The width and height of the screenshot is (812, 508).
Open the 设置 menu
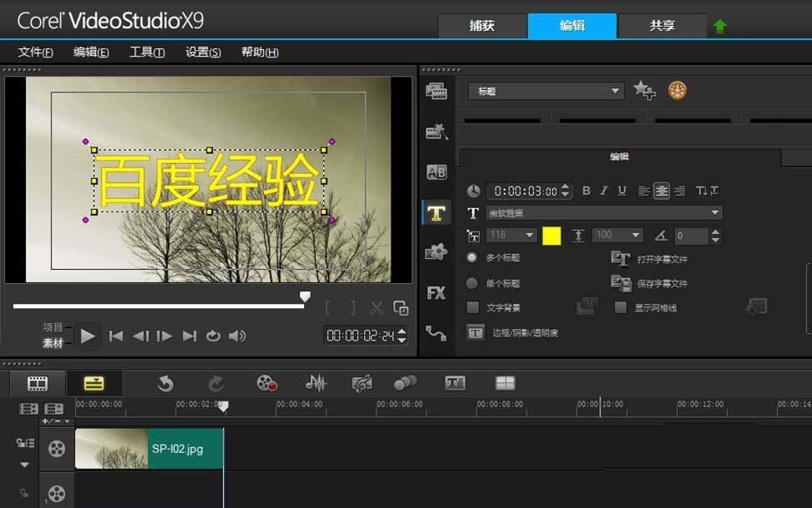tap(202, 52)
